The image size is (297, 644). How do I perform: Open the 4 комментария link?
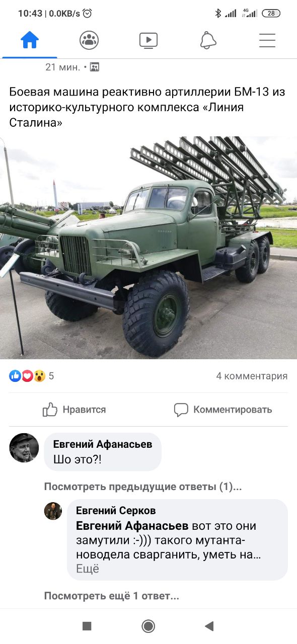[x=252, y=376]
